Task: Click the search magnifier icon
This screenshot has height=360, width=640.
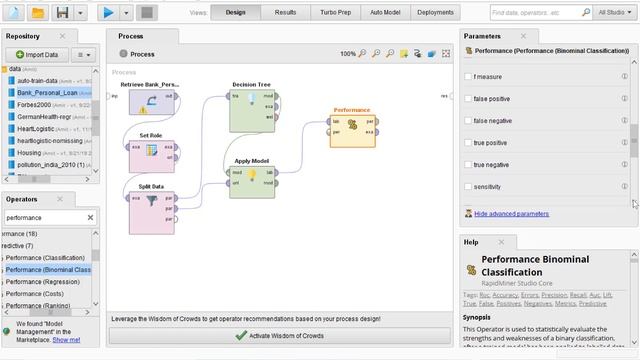Action: pos(586,12)
